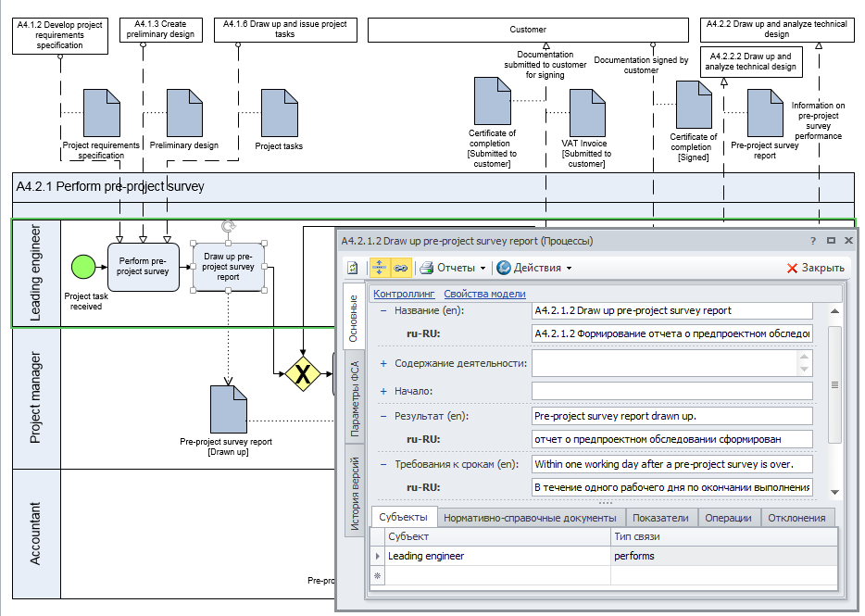The image size is (865, 616).
Task: Click the refresh icon in properties toolbar
Action: coord(352,268)
